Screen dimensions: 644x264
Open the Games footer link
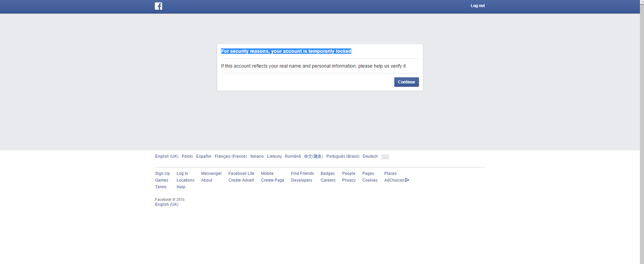pos(162,180)
